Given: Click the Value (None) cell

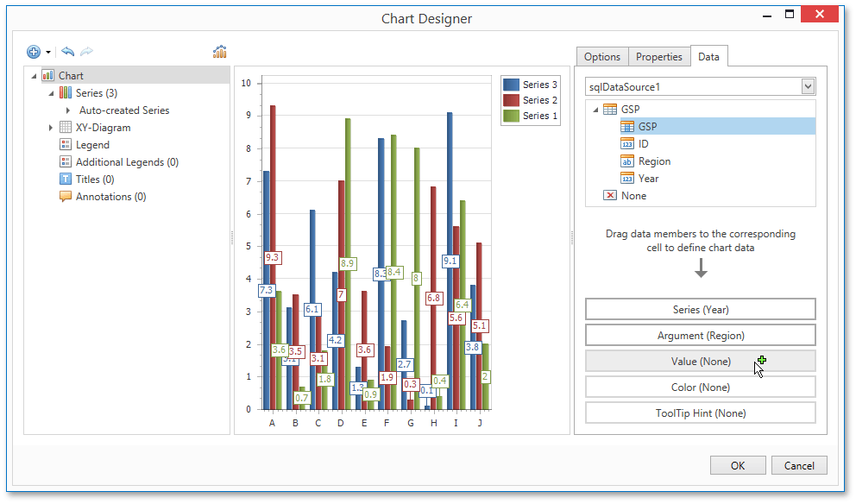Looking at the screenshot, I should coord(701,361).
